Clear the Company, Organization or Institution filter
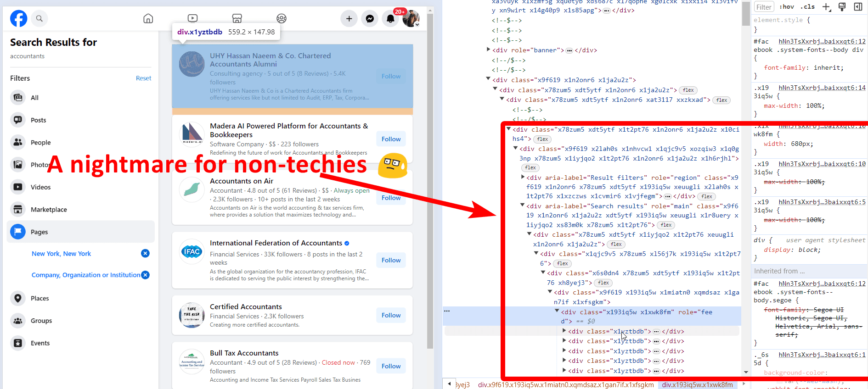Image resolution: width=868 pixels, height=389 pixels. pyautogui.click(x=145, y=275)
